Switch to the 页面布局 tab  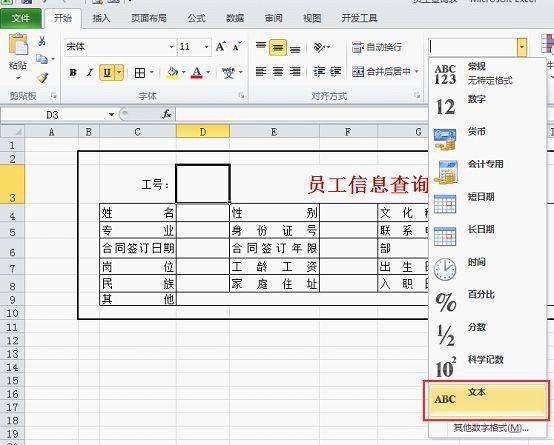tap(149, 18)
